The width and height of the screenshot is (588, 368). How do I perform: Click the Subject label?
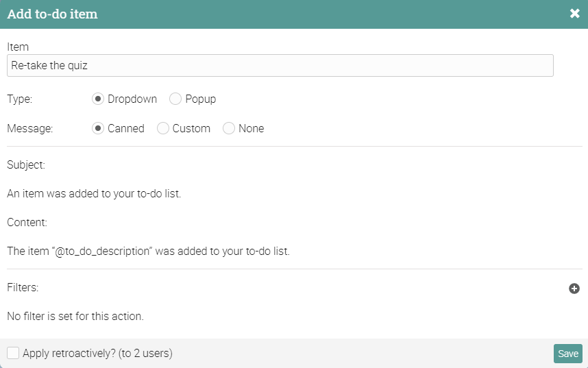[x=26, y=165]
